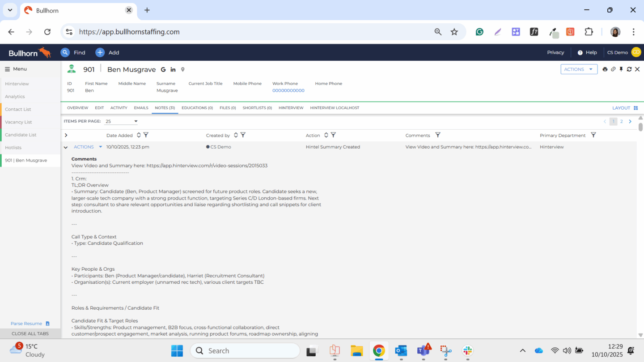Click the map pin icon next to LinkedIn
This screenshot has width=644, height=362.
pyautogui.click(x=182, y=69)
